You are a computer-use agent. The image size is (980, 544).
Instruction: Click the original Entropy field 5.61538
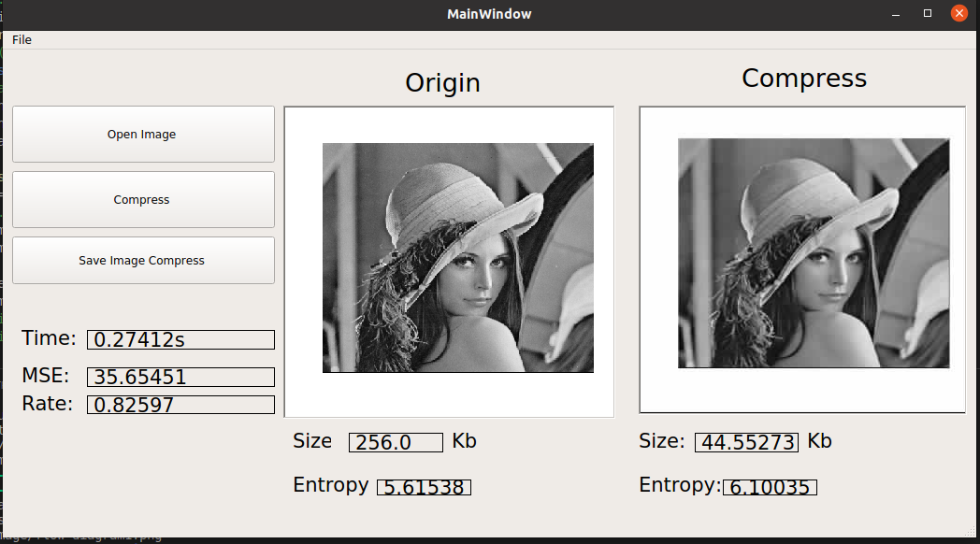click(424, 487)
